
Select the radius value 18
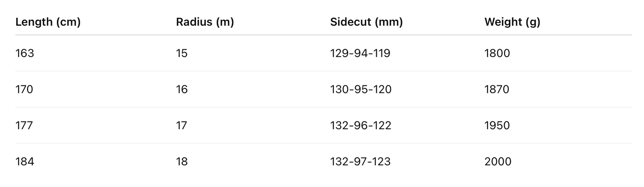point(182,162)
